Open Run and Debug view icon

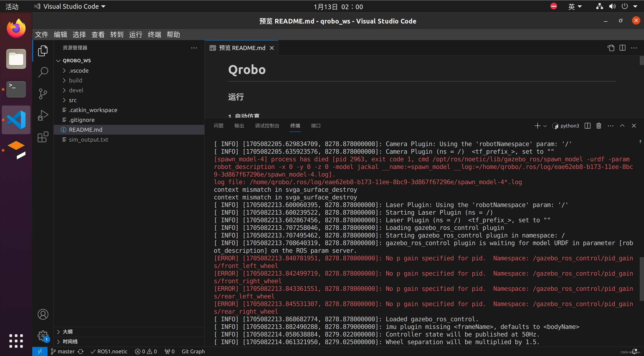(x=43, y=115)
